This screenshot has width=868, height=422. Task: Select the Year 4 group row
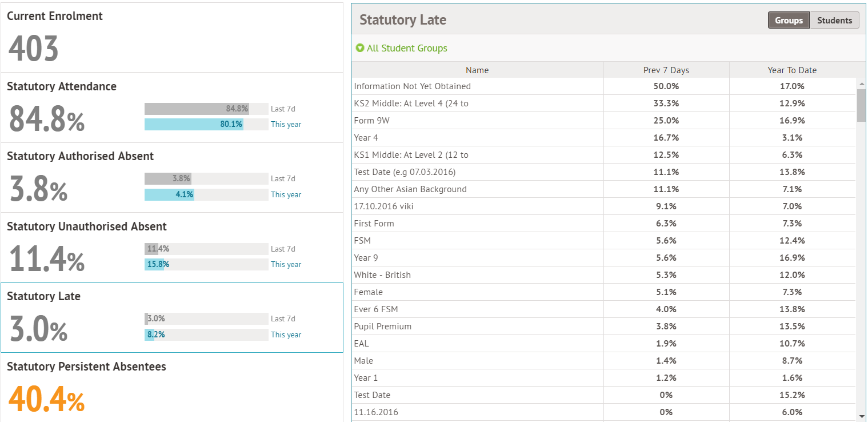(x=603, y=138)
